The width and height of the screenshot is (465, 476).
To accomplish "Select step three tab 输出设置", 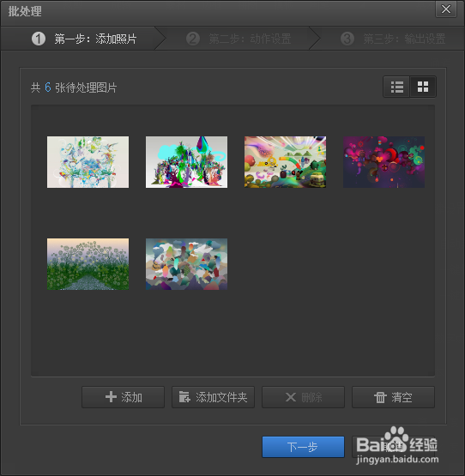I will point(392,39).
